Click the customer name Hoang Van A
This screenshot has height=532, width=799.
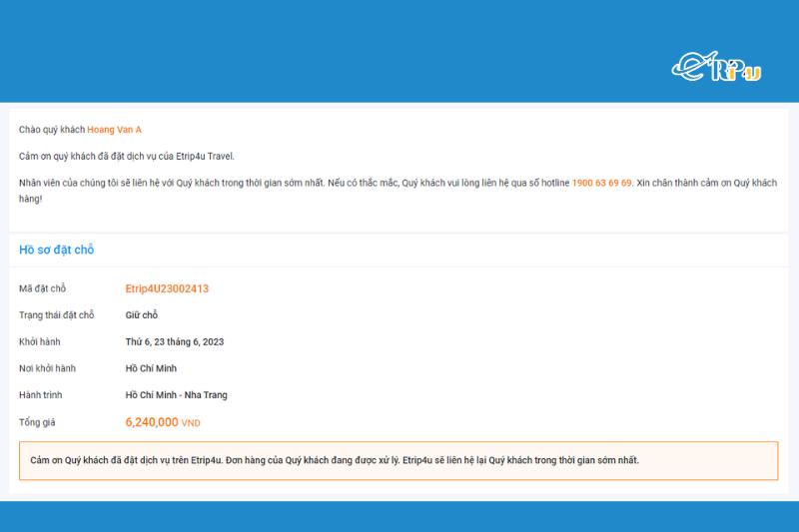(114, 130)
